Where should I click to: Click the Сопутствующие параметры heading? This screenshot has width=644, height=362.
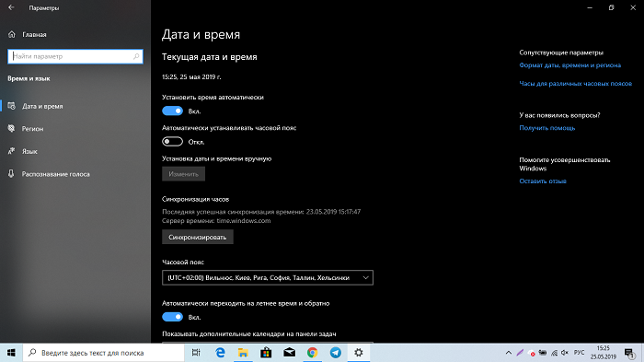coord(561,53)
